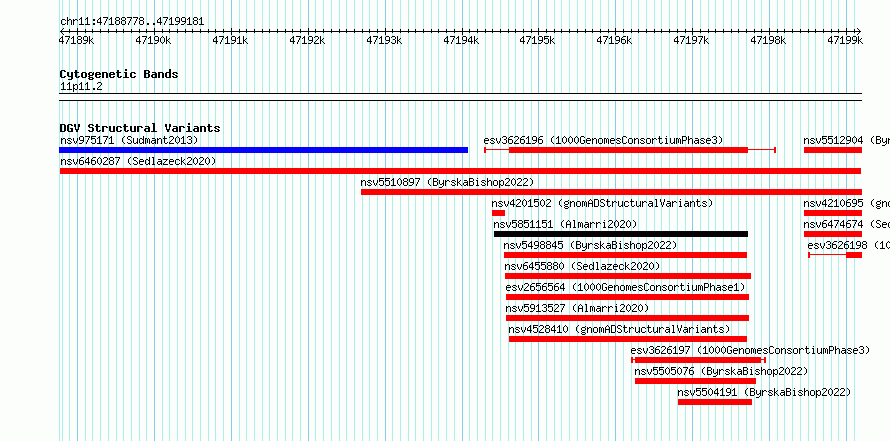The width and height of the screenshot is (890, 441).
Task: Open the esv3626197 (1000GenomesConsortiumPhase3) label
Action: pos(750,350)
